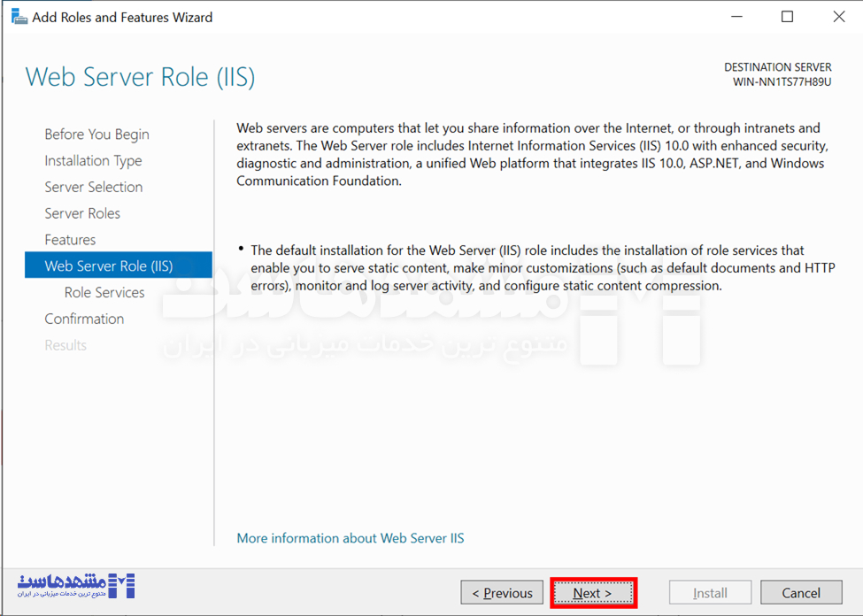
Task: Go to Installation Type step
Action: [93, 161]
